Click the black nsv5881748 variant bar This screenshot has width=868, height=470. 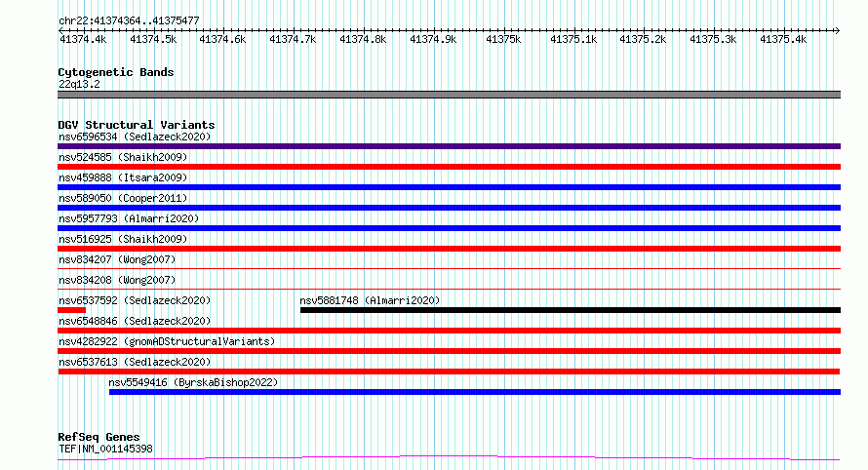(571, 310)
